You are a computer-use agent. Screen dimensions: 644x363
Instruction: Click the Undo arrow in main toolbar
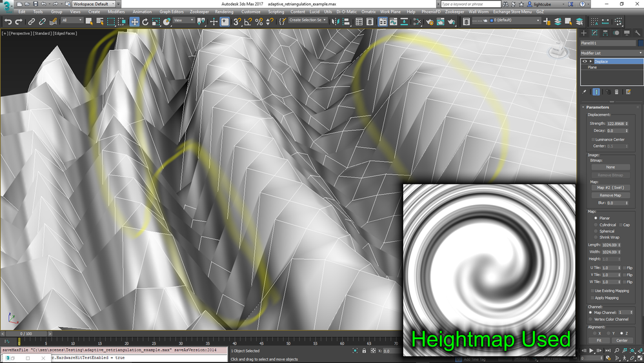8,22
